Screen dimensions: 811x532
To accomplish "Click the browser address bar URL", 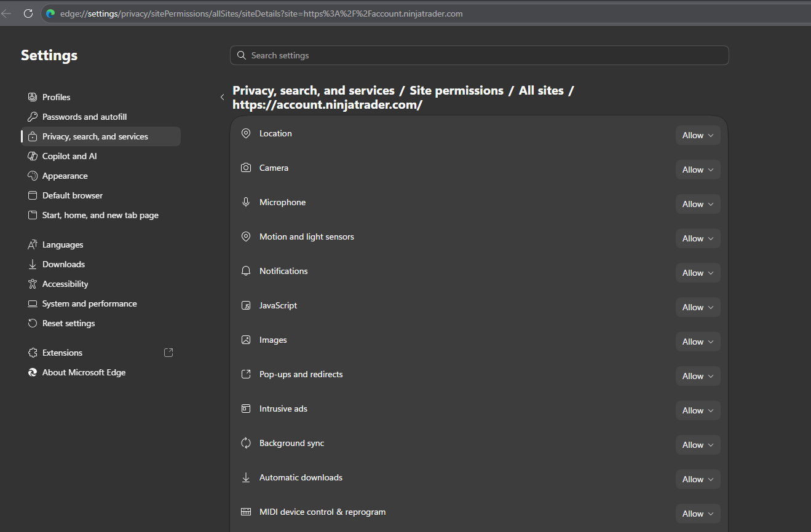I will coord(261,14).
